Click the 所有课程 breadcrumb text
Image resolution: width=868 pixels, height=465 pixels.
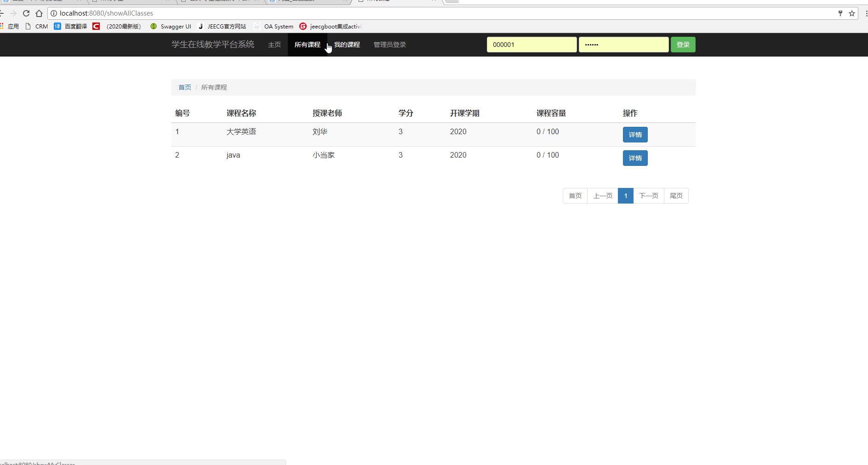[214, 87]
